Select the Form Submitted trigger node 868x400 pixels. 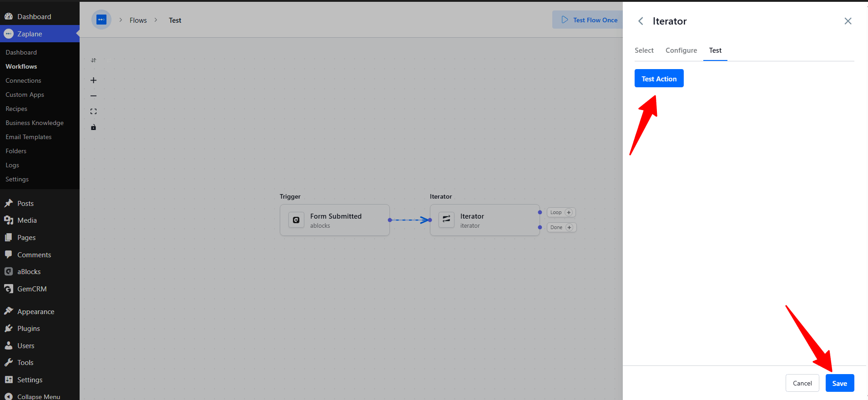coord(335,220)
